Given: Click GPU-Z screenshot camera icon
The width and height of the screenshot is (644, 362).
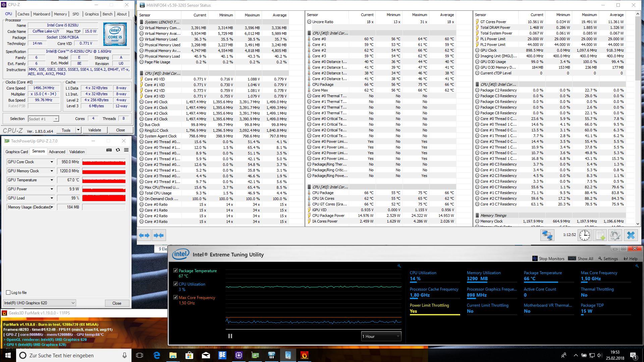Looking at the screenshot, I should [109, 150].
